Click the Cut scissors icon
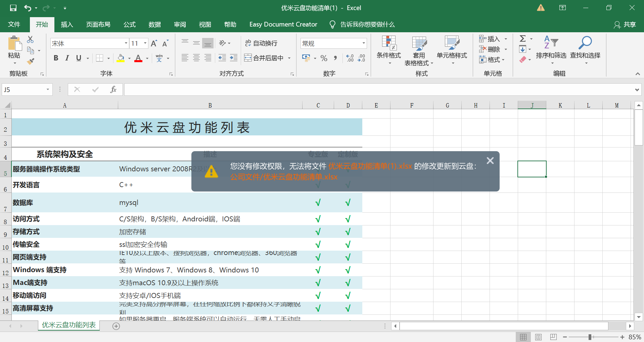644x342 pixels. [30, 39]
